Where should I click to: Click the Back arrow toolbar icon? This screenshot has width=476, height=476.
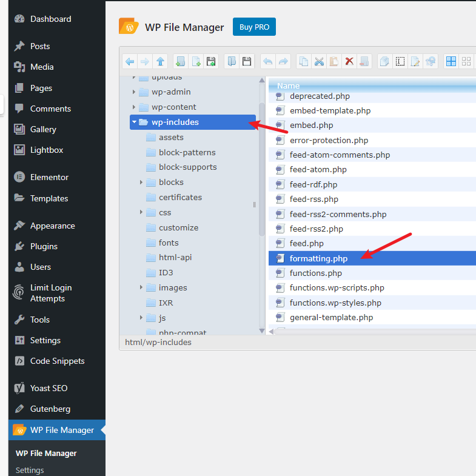click(130, 62)
